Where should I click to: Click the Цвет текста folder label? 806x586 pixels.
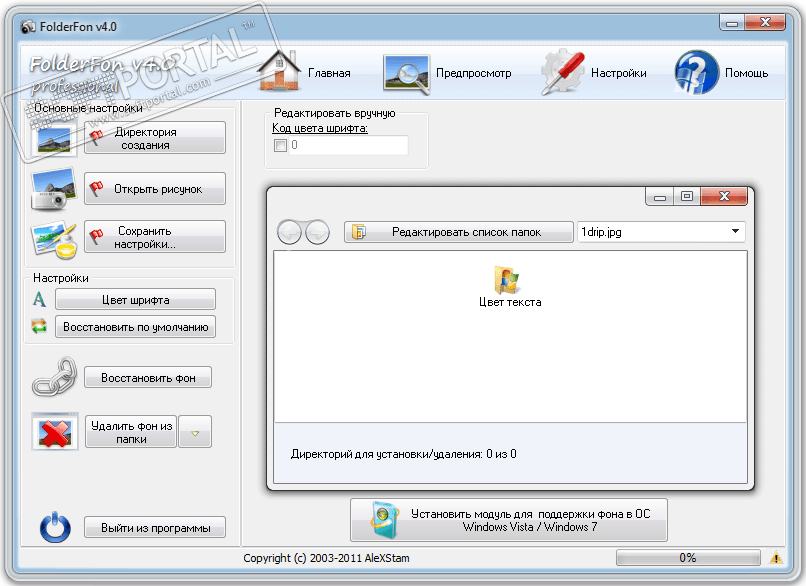[510, 302]
